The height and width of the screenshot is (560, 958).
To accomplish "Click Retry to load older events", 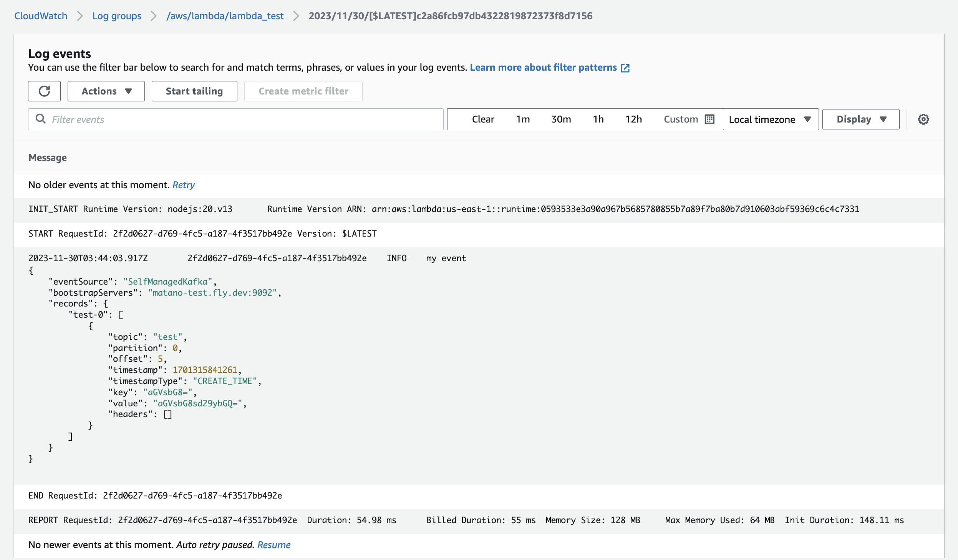I will click(183, 185).
